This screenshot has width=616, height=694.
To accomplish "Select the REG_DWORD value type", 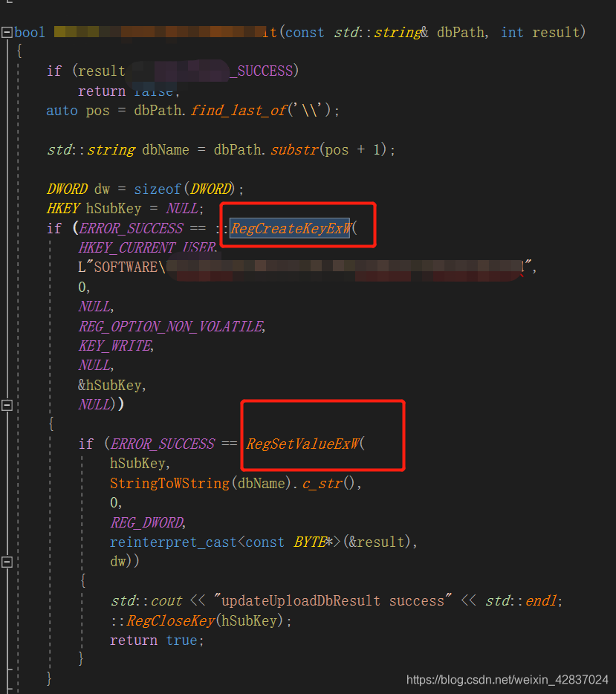I will 146,522.
